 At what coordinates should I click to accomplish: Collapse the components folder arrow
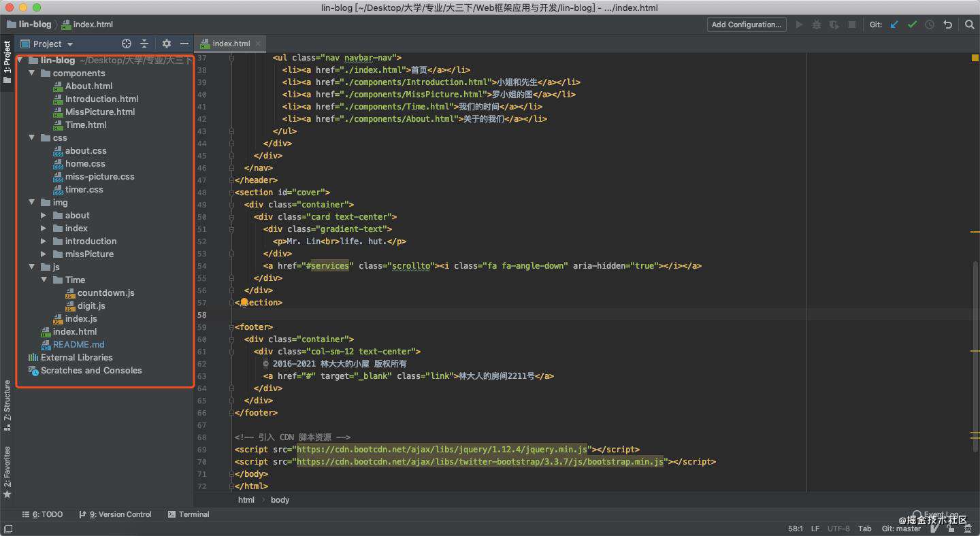[31, 73]
